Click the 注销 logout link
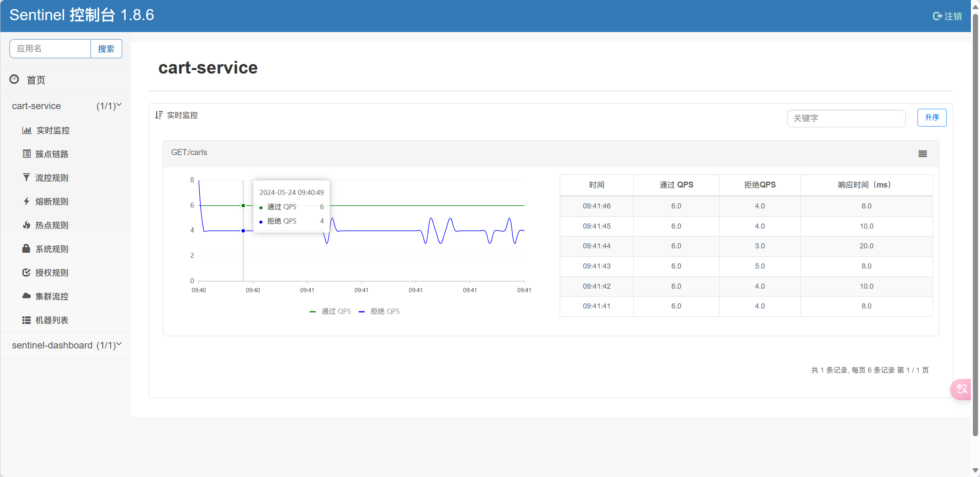 947,16
